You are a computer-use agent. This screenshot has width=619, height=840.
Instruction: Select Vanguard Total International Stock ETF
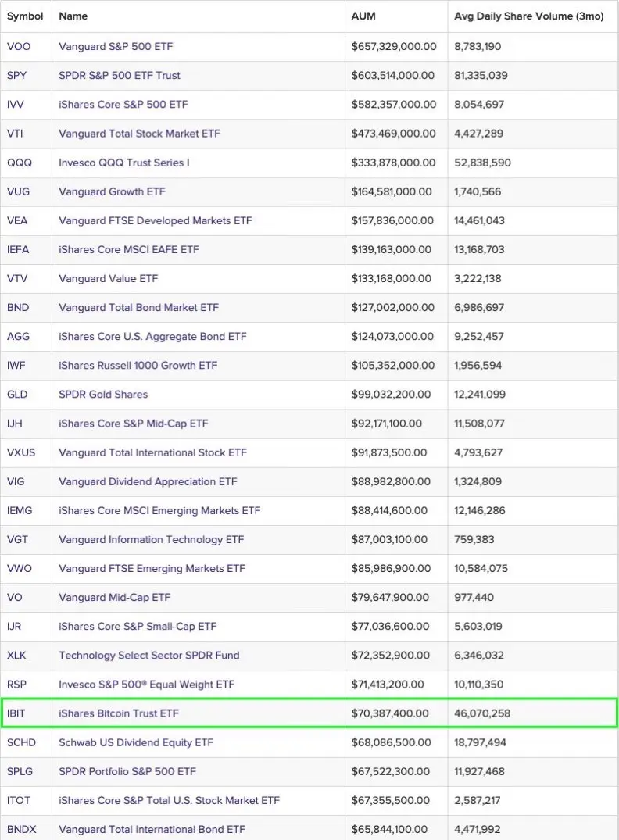[x=152, y=452]
